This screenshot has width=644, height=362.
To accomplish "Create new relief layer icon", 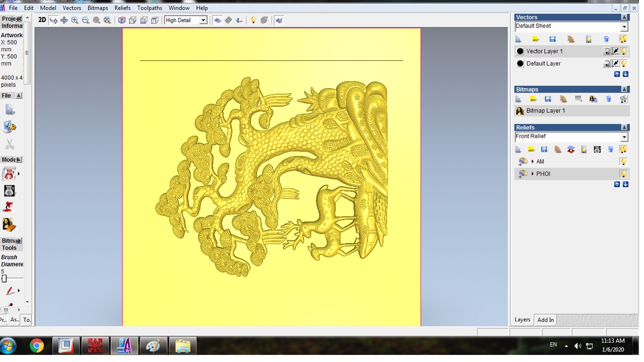I will coord(518,150).
